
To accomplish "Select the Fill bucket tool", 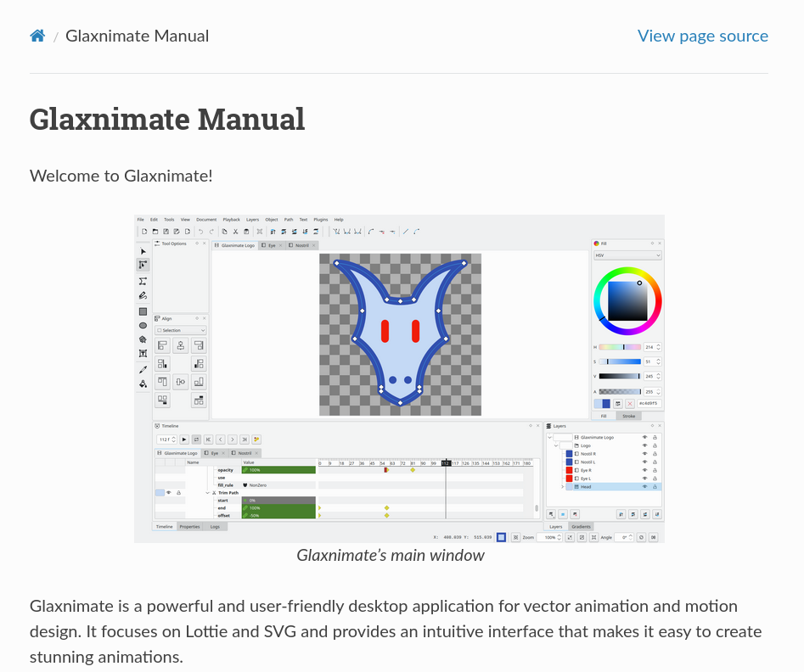I will click(x=143, y=384).
